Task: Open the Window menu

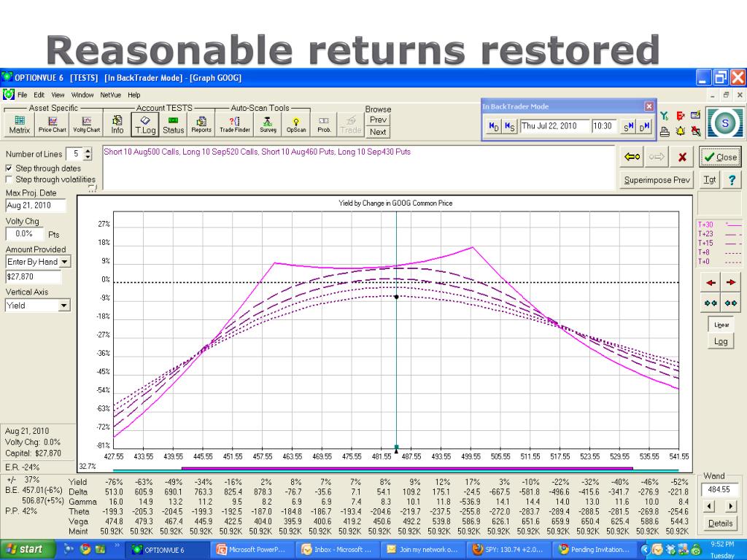Action: (82, 95)
